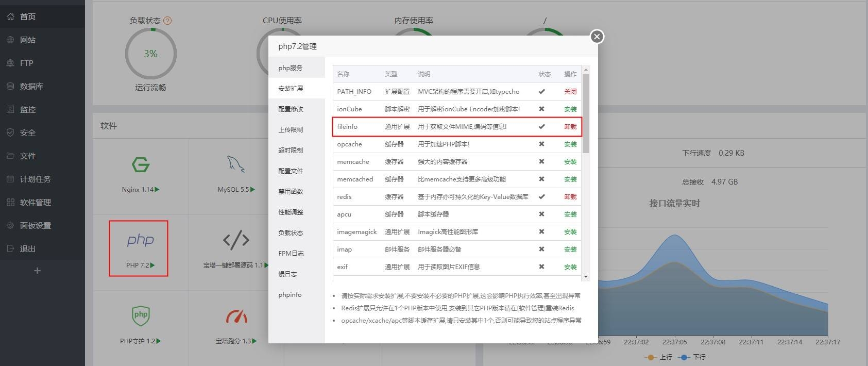This screenshot has height=366, width=868.
Task: Open the 超时限制 tab
Action: click(x=297, y=150)
